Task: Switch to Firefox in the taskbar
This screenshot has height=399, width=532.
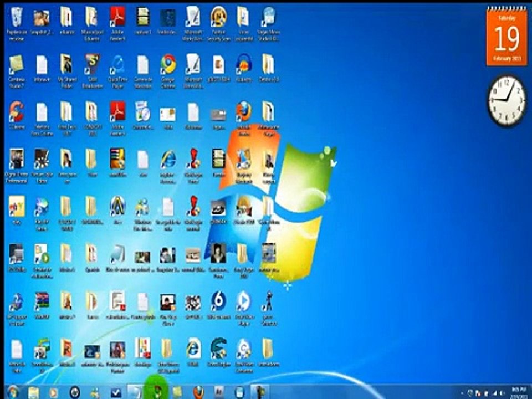Action: (x=198, y=392)
